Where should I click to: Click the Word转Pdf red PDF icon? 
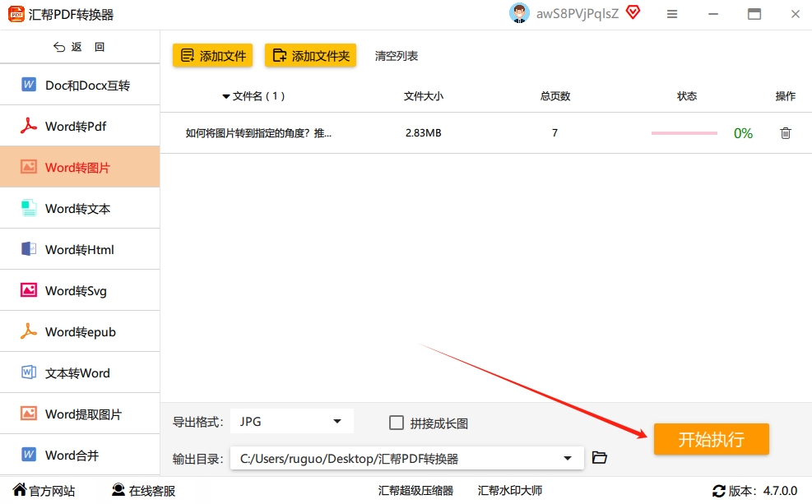click(x=29, y=126)
